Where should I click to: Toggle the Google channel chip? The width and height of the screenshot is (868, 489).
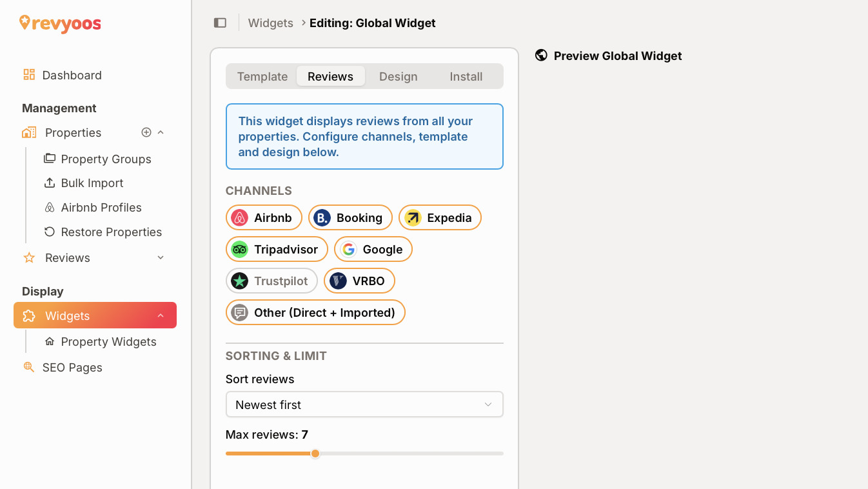click(373, 249)
